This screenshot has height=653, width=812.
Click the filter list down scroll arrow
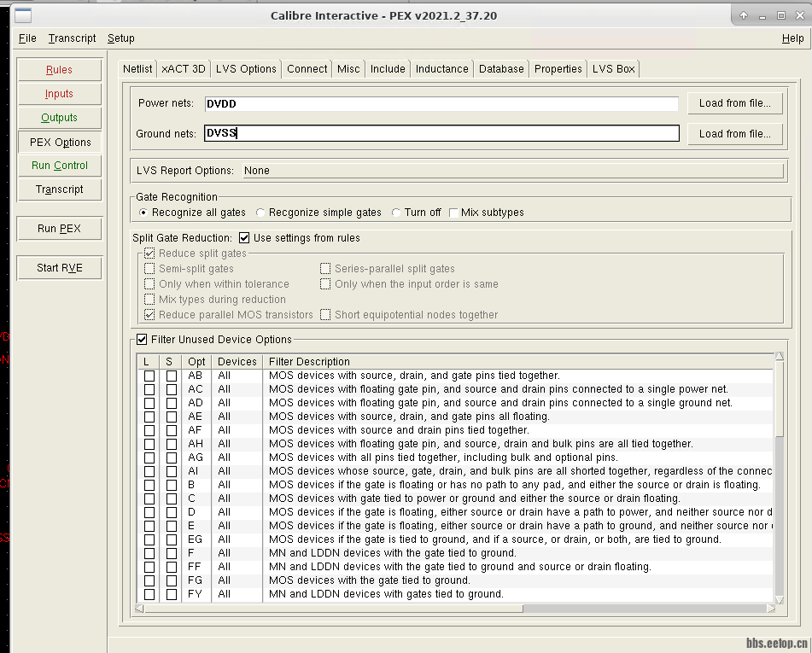coord(779,600)
